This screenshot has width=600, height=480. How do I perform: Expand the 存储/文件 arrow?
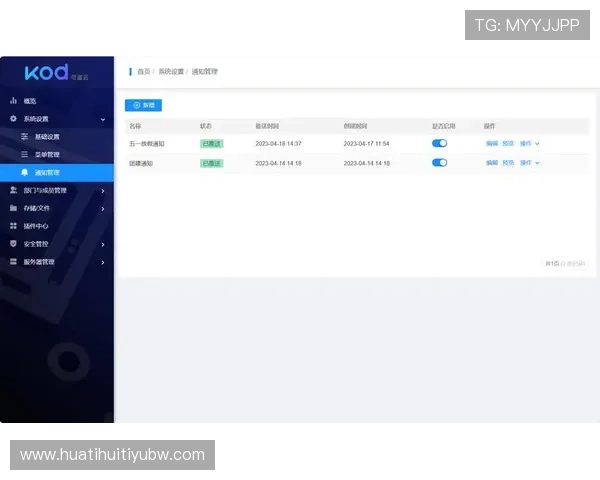click(103, 209)
